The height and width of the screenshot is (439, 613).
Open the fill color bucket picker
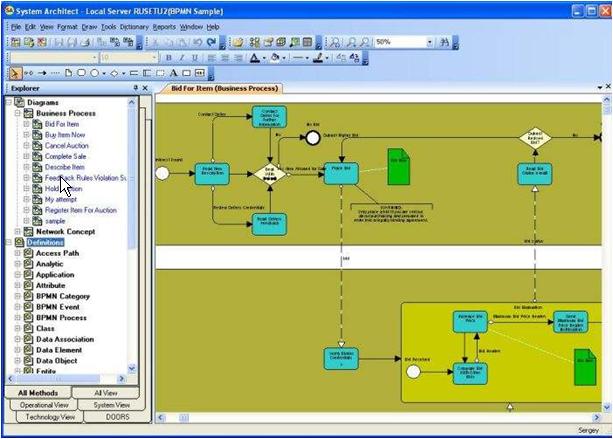click(275, 58)
